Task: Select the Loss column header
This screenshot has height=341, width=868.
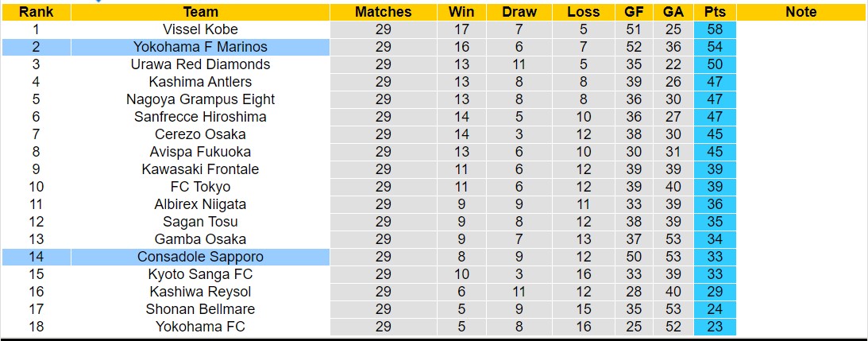Action: pyautogui.click(x=584, y=12)
